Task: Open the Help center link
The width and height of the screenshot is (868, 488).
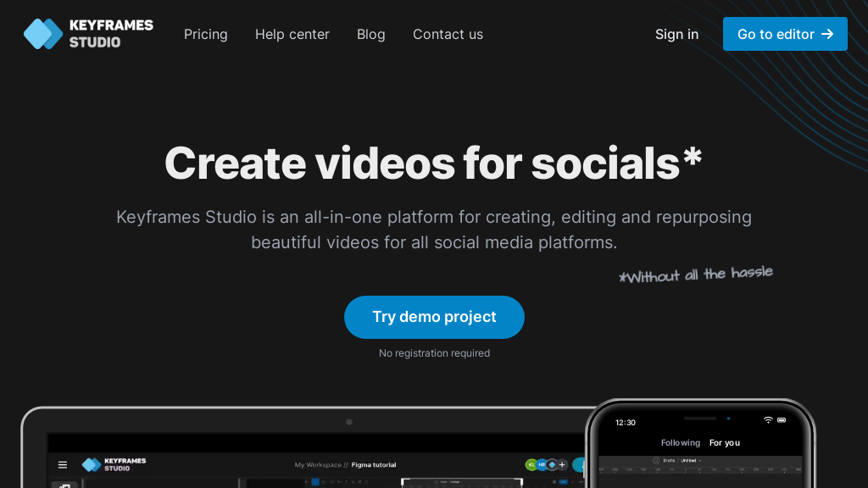Action: [292, 34]
